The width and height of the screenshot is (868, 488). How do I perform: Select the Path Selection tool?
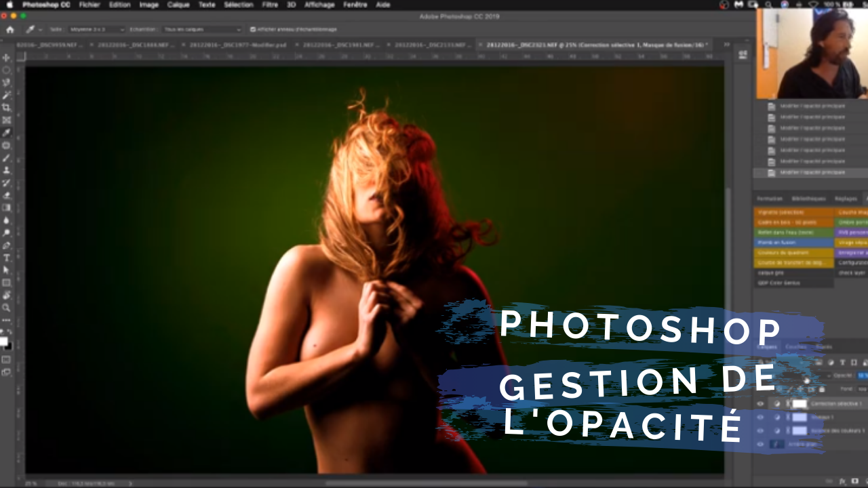click(7, 270)
